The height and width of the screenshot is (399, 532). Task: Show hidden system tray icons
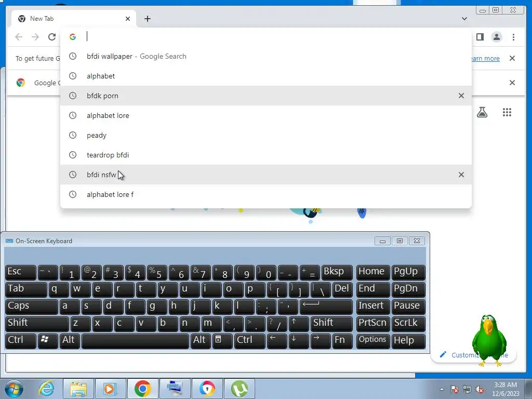tap(442, 389)
